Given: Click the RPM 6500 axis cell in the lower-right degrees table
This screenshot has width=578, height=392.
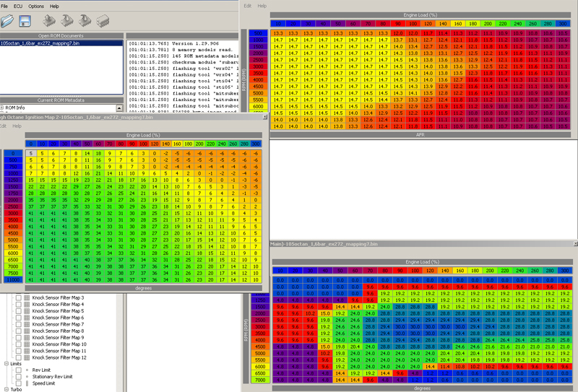Looking at the screenshot, I should pyautogui.click(x=260, y=373).
